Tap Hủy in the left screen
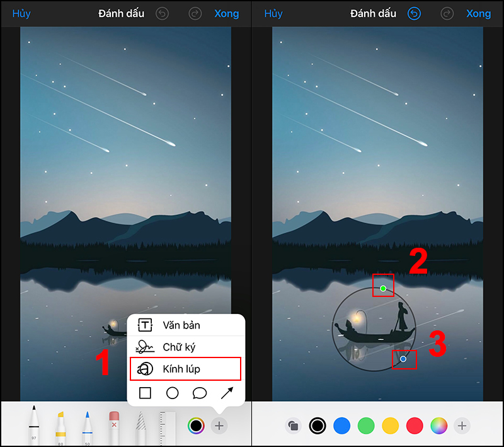 tap(21, 13)
